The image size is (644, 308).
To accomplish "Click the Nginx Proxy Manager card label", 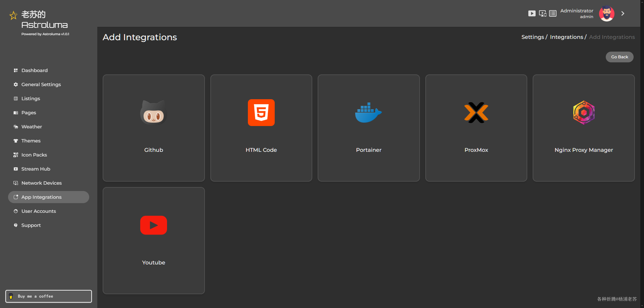I will coord(584,150).
